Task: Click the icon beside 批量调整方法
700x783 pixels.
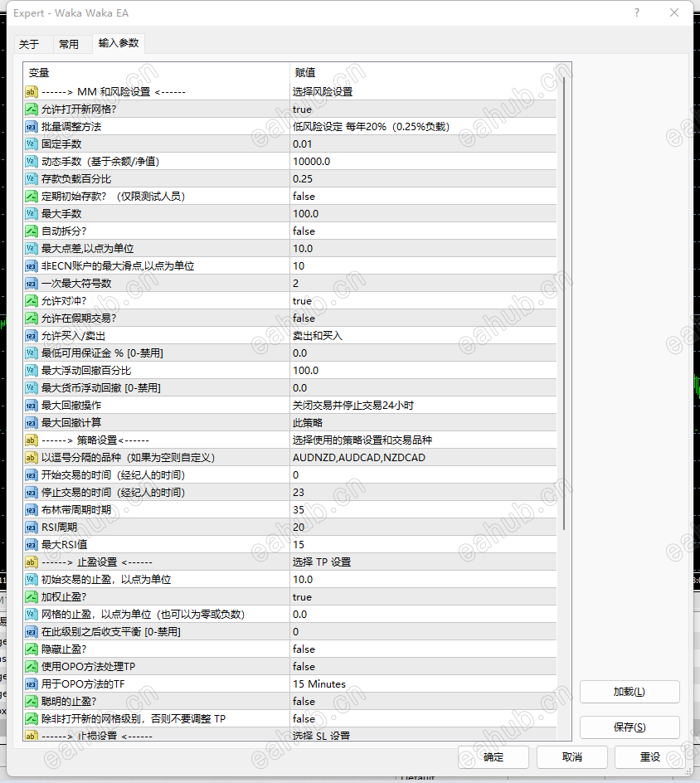Action: (31, 127)
